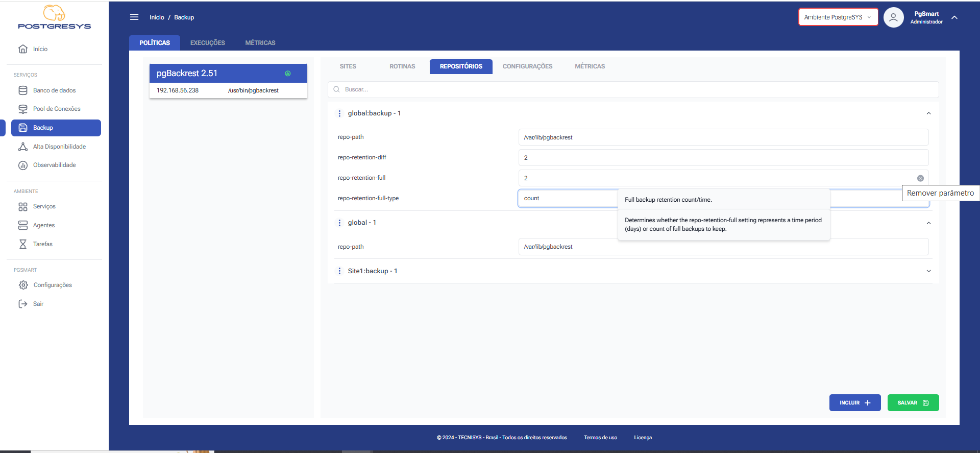Click the repo-retention-full-type label

coord(368,198)
